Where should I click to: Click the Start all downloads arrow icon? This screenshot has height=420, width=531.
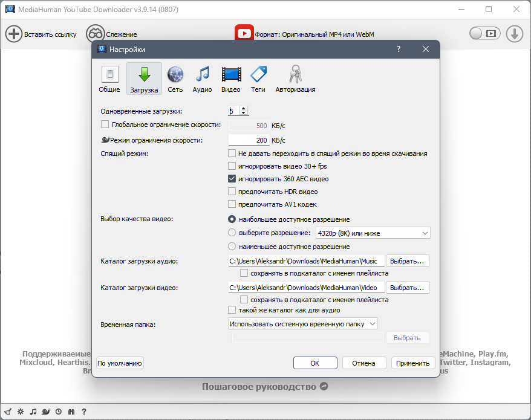tap(515, 34)
